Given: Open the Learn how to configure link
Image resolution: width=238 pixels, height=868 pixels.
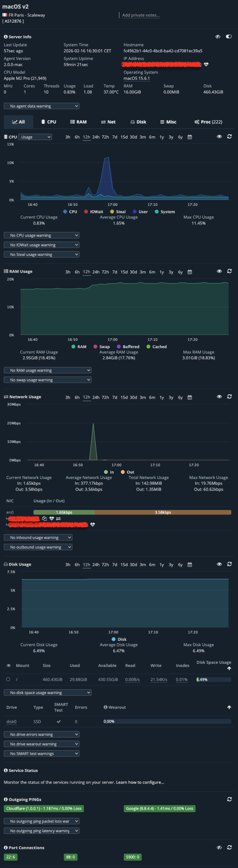Looking at the screenshot, I should 140,782.
